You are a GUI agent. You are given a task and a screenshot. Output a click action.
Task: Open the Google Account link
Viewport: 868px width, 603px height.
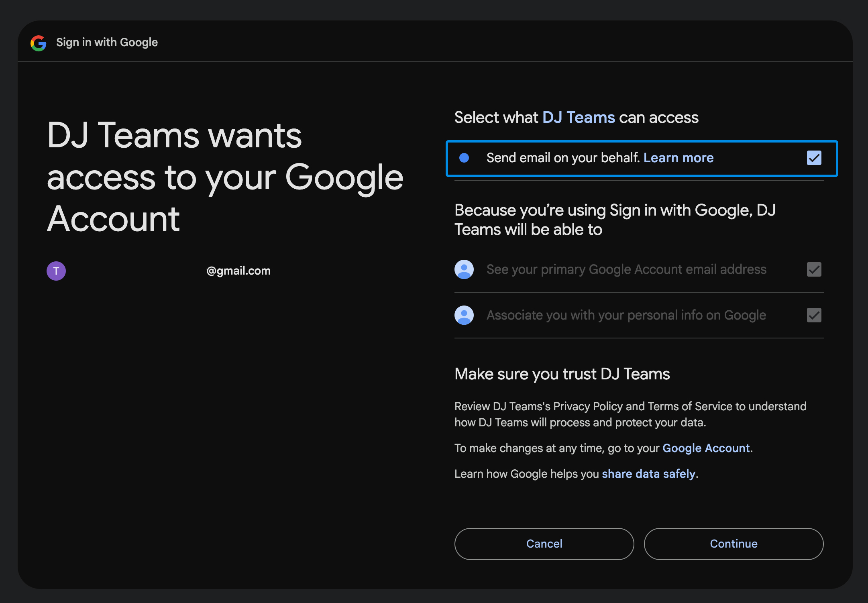pos(706,448)
